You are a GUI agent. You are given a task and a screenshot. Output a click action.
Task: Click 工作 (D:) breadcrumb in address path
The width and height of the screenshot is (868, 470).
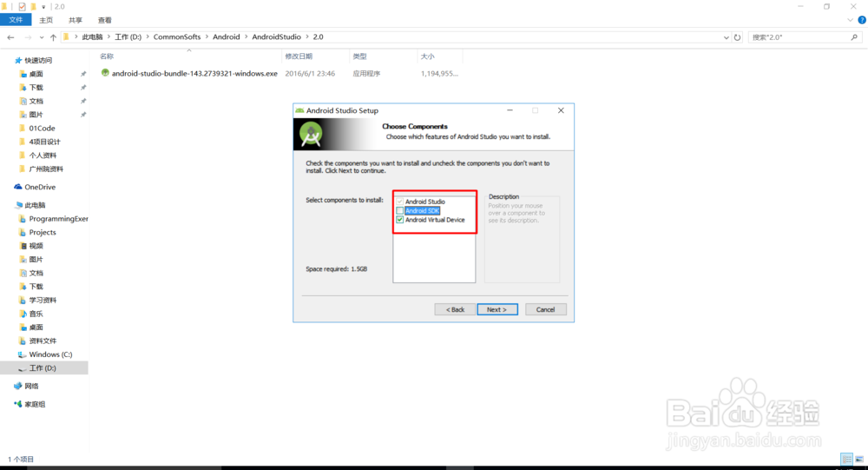tap(128, 36)
